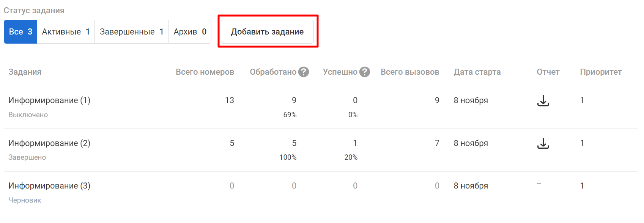Screen dimensions: 644x223
Task: Click priority value of Информирование (3)
Action: [x=582, y=186]
